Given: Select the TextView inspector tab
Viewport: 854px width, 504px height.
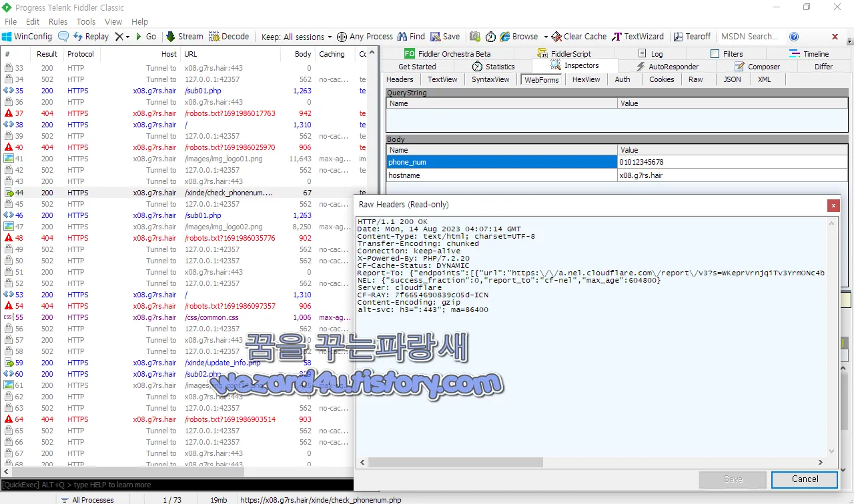Looking at the screenshot, I should [x=442, y=79].
